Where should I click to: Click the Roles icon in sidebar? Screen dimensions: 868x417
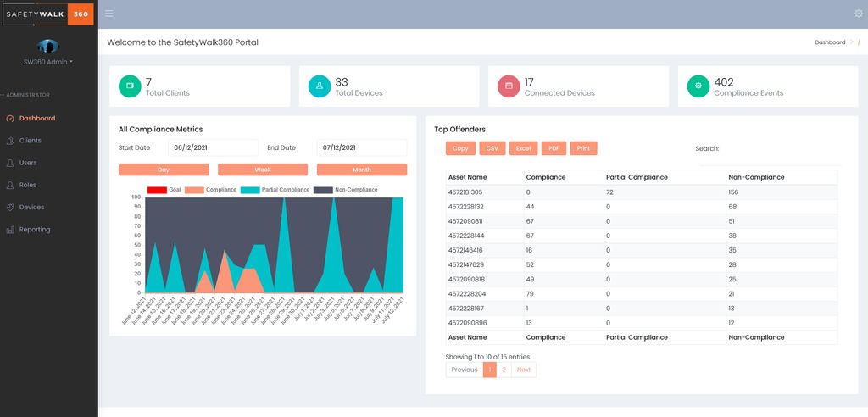(10, 185)
